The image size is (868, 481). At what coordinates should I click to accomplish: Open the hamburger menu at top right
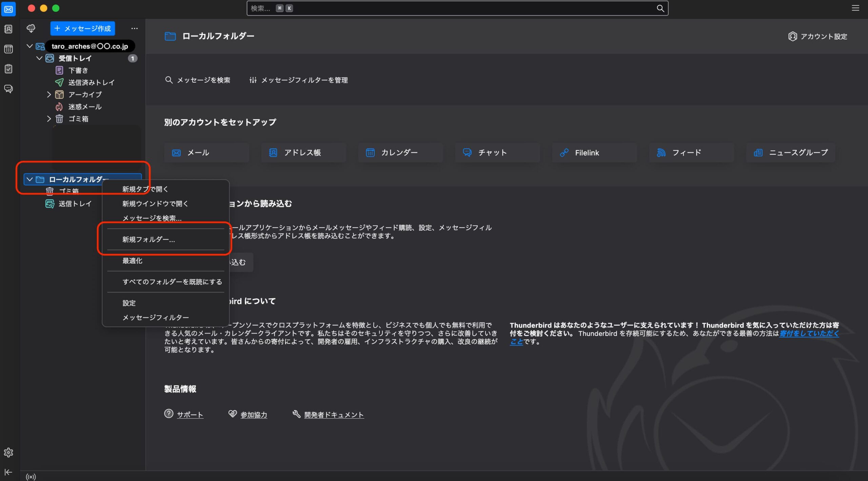pyautogui.click(x=856, y=8)
